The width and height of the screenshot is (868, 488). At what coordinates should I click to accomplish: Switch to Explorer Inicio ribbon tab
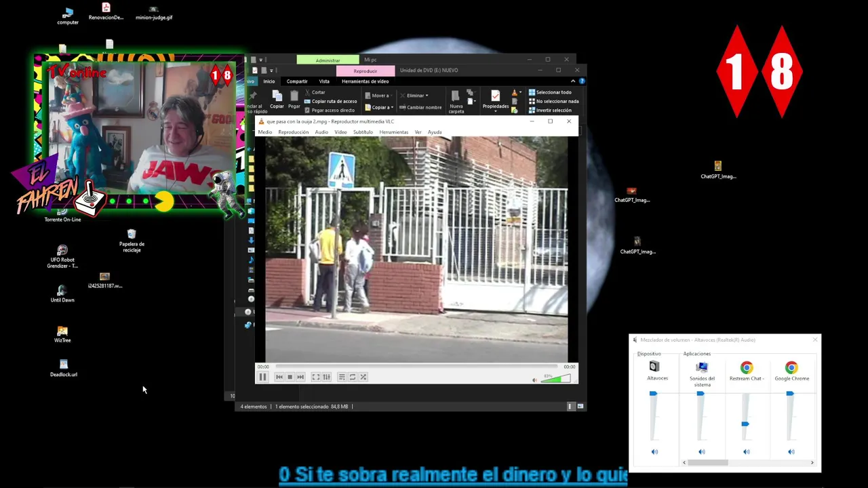pyautogui.click(x=269, y=81)
